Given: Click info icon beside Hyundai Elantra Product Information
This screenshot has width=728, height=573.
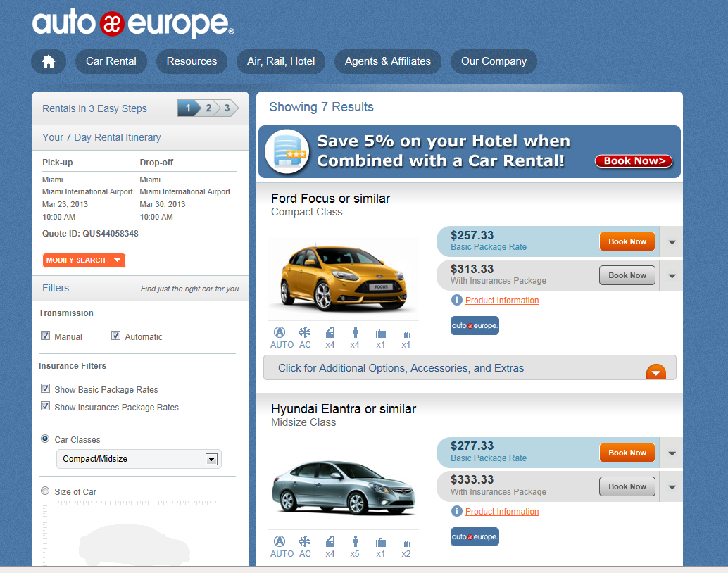Looking at the screenshot, I should click(x=457, y=511).
